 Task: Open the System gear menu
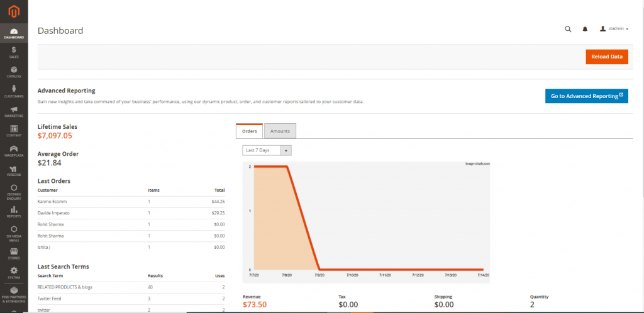[x=14, y=273]
